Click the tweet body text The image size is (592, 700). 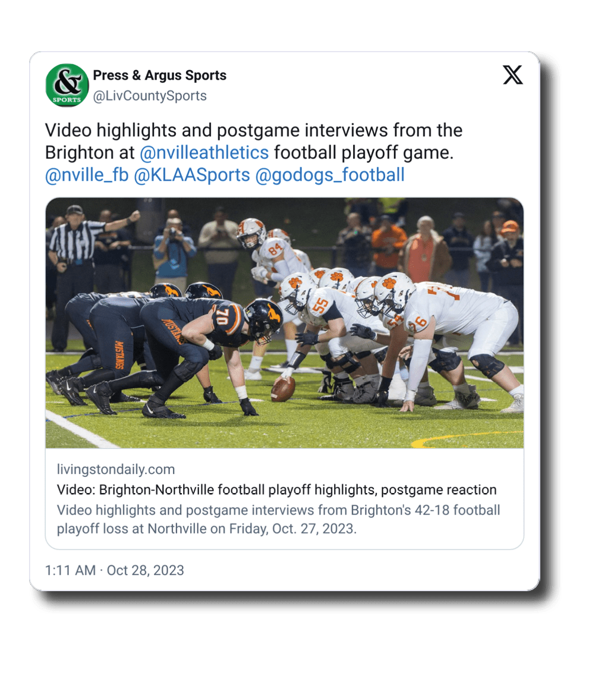pos(254,153)
